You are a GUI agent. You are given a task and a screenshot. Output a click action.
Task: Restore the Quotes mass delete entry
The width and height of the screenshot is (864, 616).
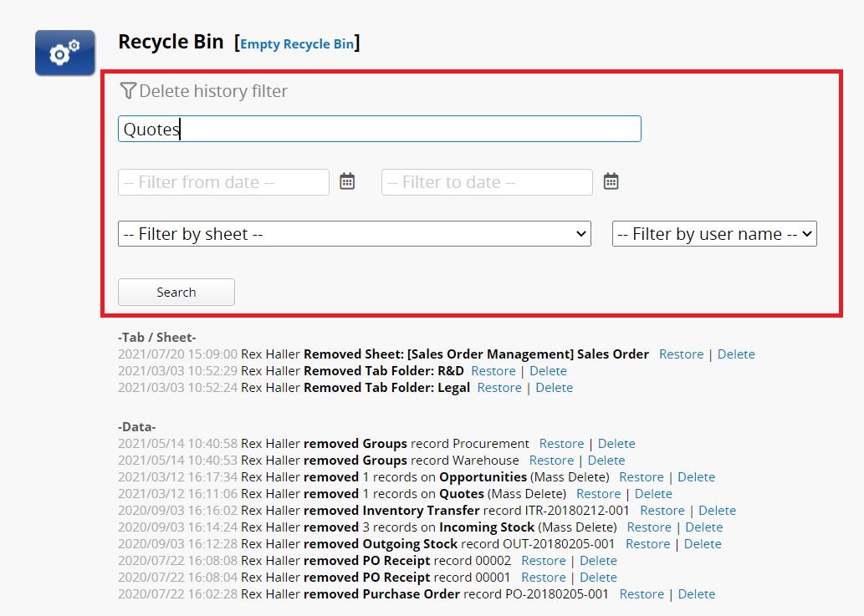coord(598,493)
